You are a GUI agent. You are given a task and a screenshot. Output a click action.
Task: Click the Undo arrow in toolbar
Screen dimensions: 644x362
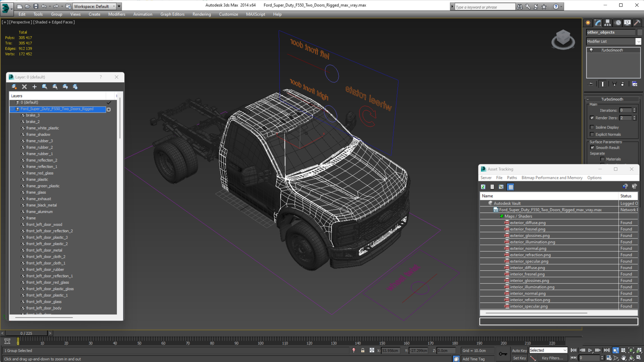[x=44, y=6]
